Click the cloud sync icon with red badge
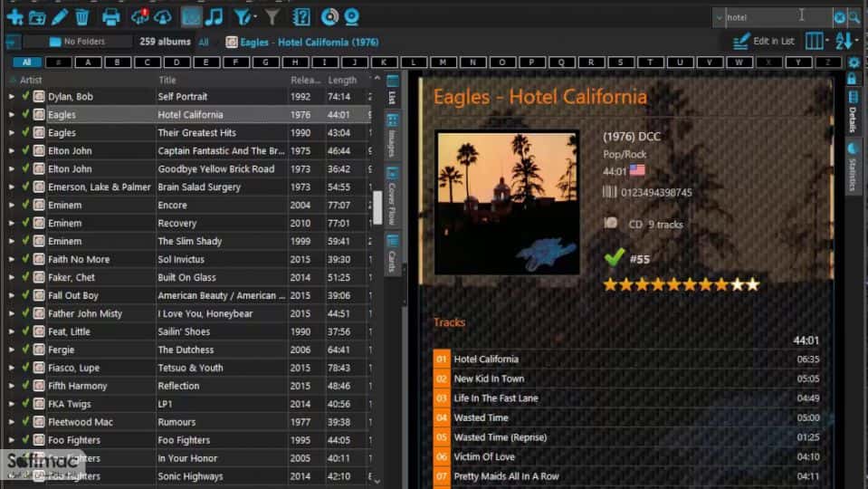868x489 pixels. pos(139,17)
